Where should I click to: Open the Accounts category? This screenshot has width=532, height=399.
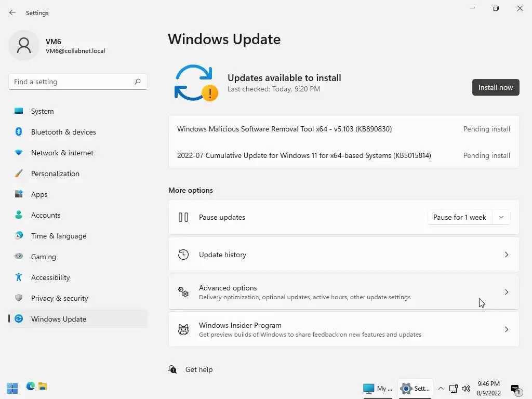pos(78,215)
